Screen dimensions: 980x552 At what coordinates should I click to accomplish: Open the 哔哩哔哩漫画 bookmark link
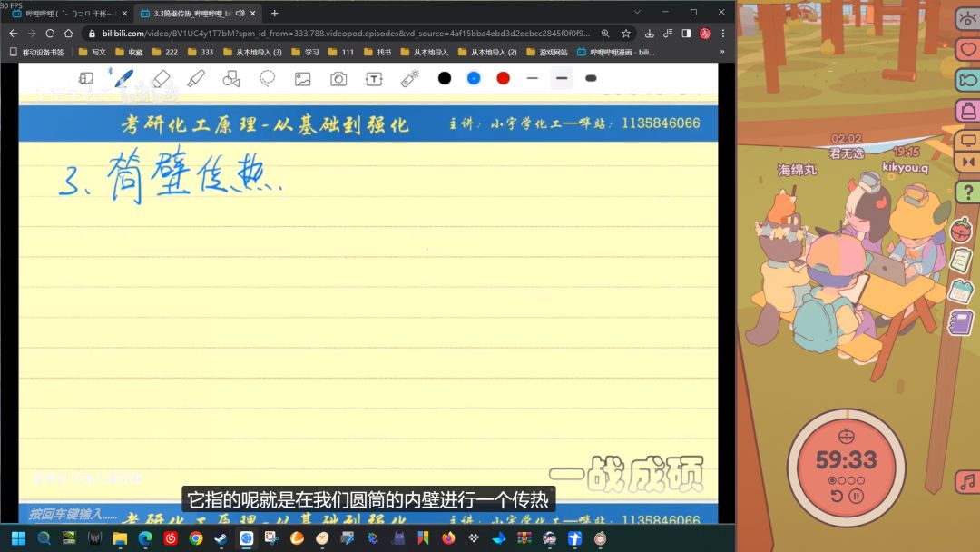[x=615, y=52]
